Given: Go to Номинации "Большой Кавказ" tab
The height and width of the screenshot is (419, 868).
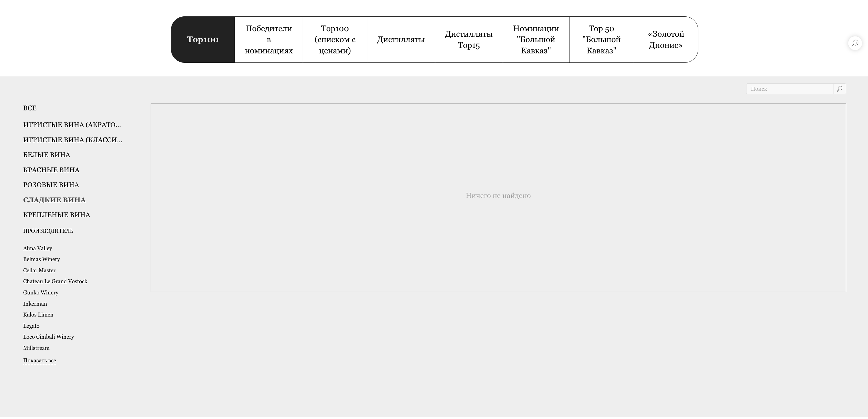Looking at the screenshot, I should pyautogui.click(x=536, y=39).
